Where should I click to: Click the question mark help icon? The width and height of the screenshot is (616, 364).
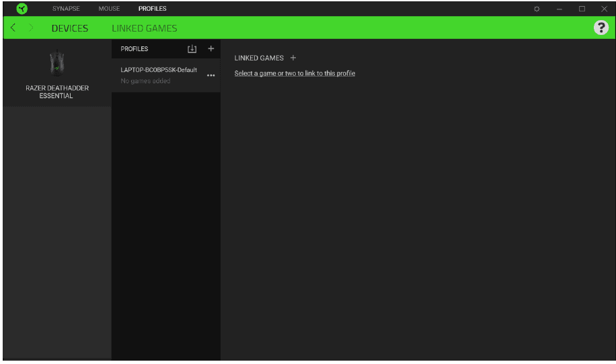click(601, 28)
